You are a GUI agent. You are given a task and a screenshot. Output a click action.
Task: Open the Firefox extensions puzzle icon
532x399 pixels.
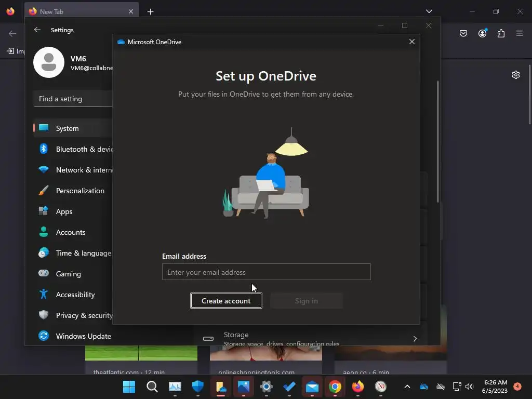[x=501, y=33]
